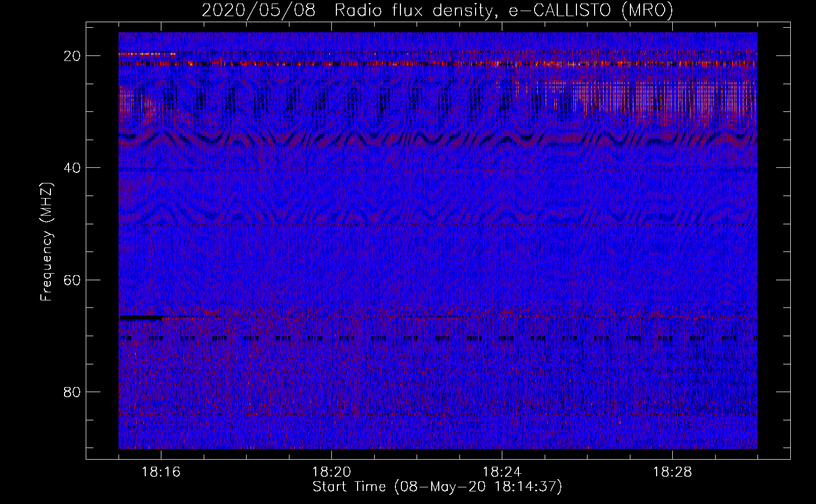
Task: Select the 18:24 time tick label
Action: 502,472
